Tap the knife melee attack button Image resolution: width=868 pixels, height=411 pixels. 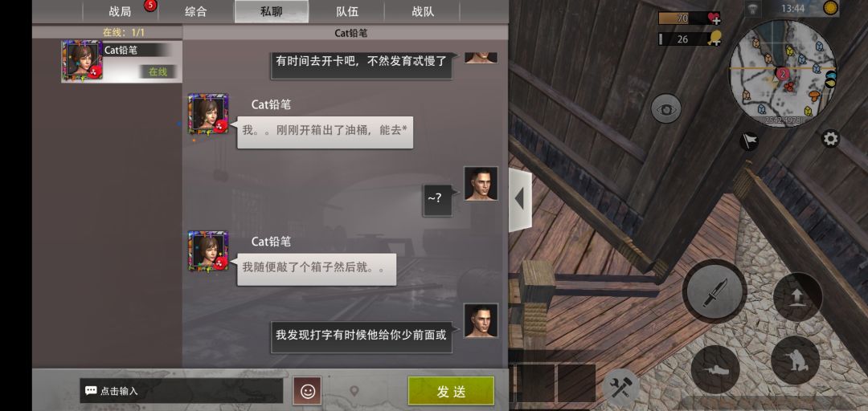click(714, 291)
